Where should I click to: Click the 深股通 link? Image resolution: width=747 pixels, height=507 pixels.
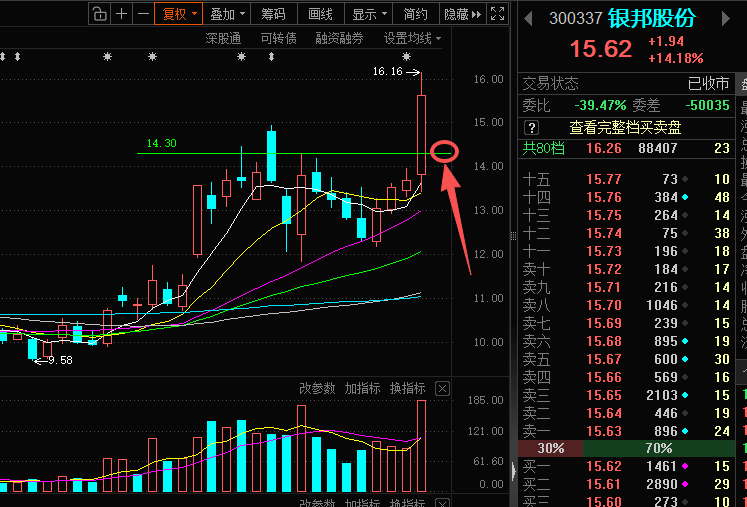point(223,38)
